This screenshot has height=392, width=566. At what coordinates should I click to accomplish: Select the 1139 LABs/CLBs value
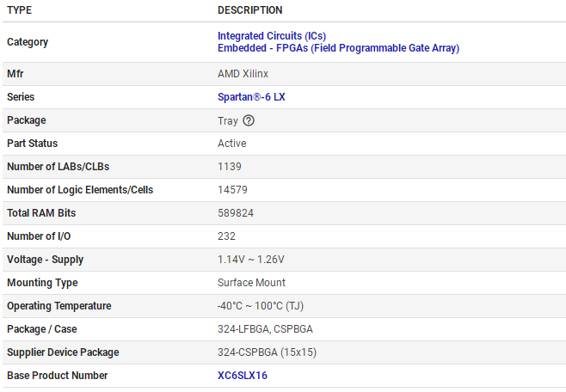click(x=230, y=167)
